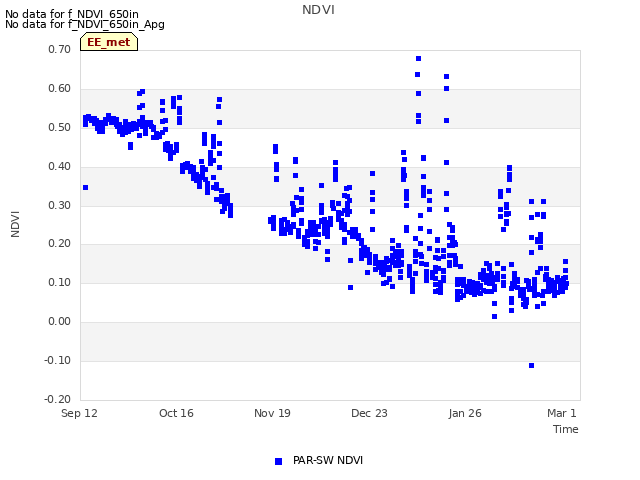This screenshot has width=640, height=480.
Task: Click the 0.30 y-axis tick label
Action: click(60, 205)
